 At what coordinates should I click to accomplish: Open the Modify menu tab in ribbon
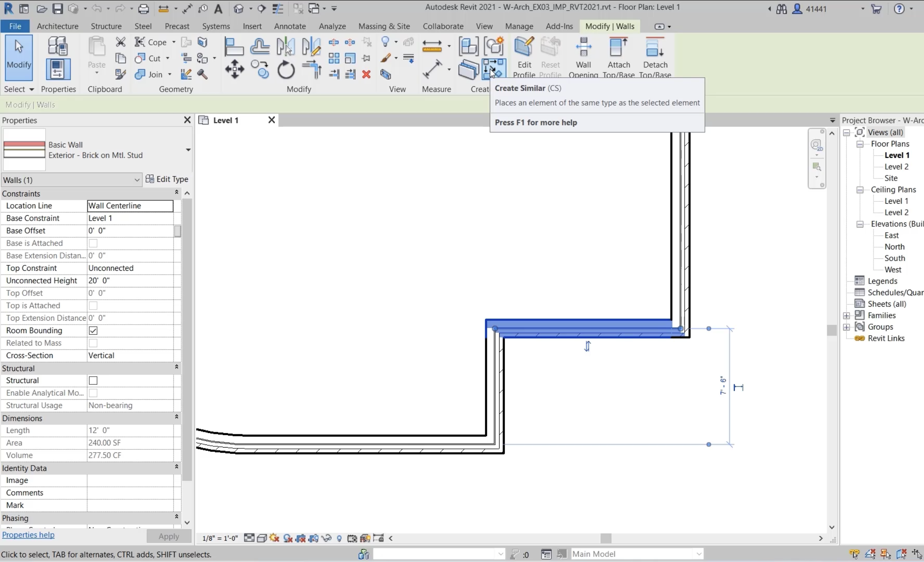[609, 26]
